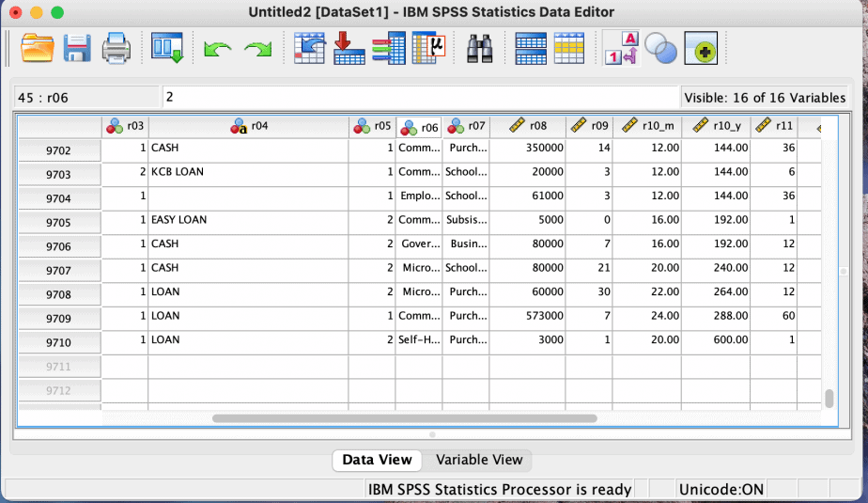Select the r04 column header
Image resolution: width=868 pixels, height=503 pixels.
point(249,126)
